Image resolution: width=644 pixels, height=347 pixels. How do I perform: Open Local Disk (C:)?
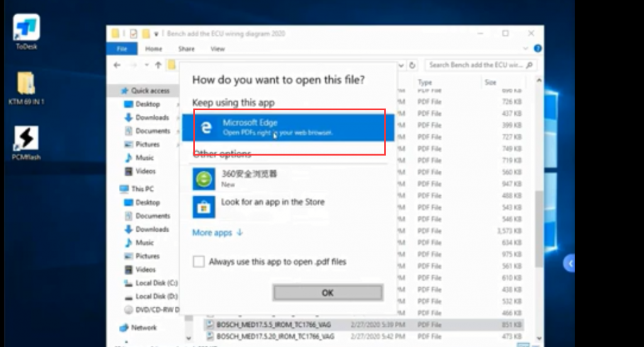click(156, 283)
